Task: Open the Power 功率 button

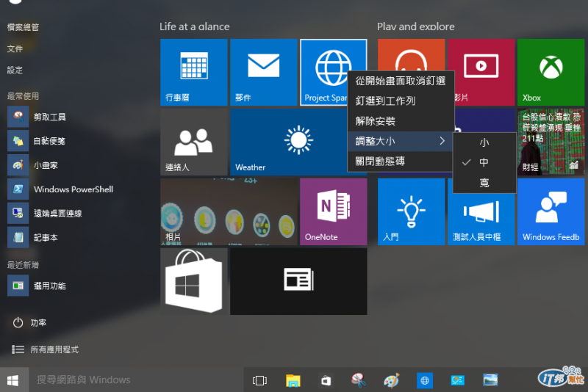Action: tap(29, 323)
